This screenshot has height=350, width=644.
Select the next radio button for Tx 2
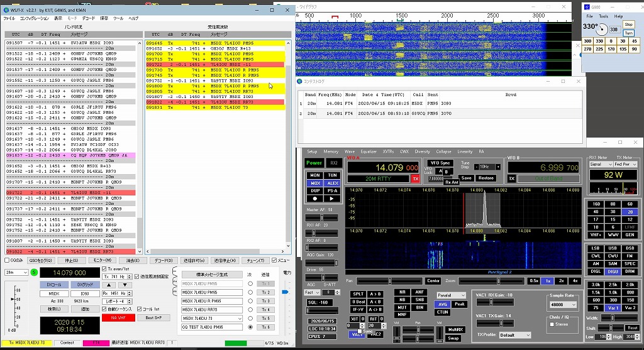250,293
